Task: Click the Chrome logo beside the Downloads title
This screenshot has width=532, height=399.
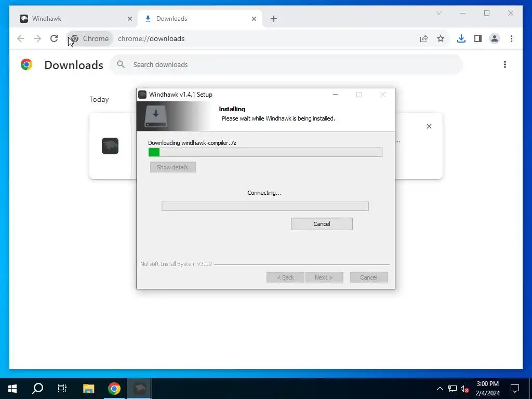Action: (26, 64)
